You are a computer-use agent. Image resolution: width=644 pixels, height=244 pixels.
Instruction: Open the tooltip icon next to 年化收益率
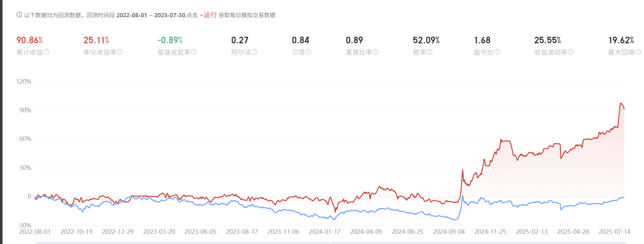coord(120,52)
